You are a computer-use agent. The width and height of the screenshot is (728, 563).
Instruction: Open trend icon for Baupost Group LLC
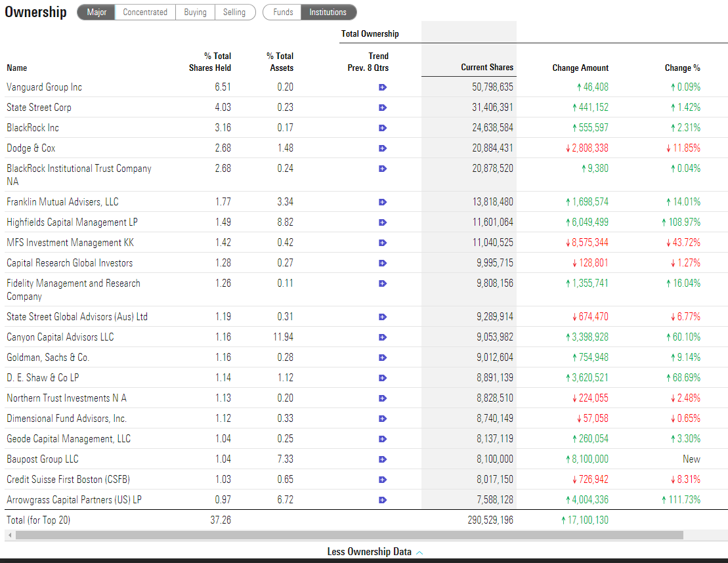click(x=383, y=459)
